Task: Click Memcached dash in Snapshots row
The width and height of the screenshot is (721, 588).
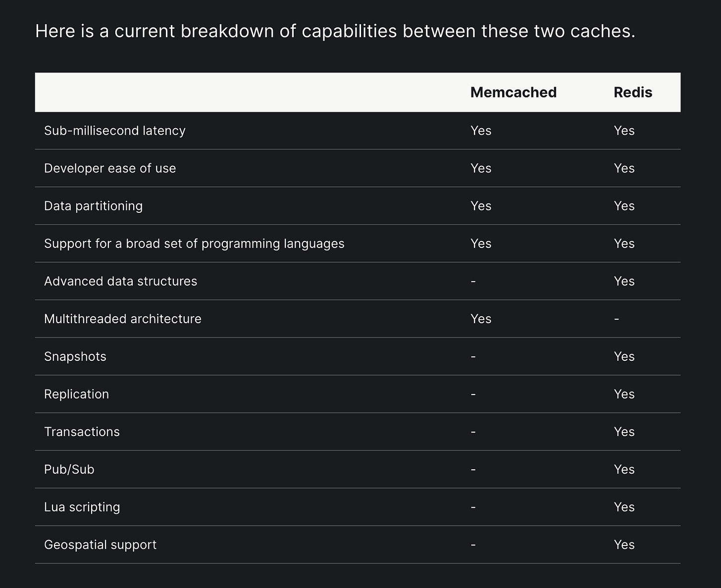Action: [x=473, y=357]
